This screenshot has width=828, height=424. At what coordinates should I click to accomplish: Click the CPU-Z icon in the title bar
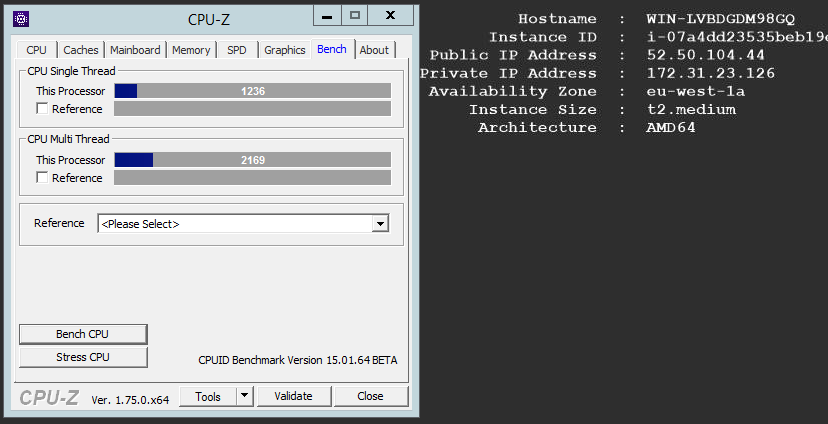[21, 19]
